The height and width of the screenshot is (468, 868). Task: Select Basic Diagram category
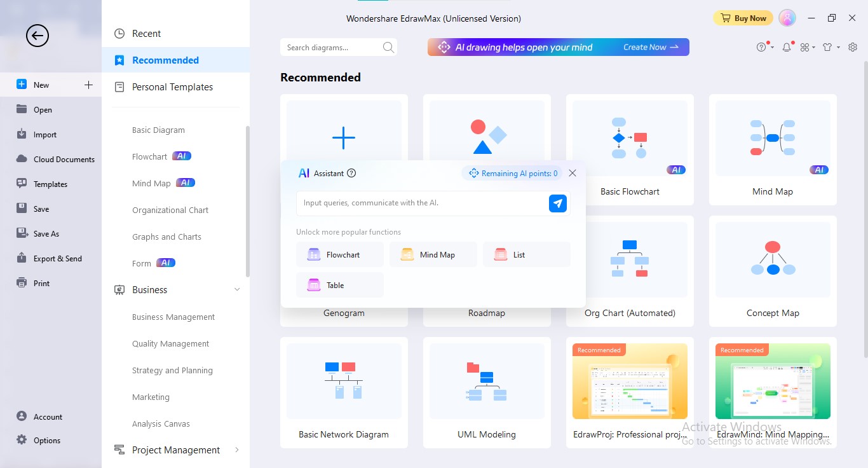(158, 130)
